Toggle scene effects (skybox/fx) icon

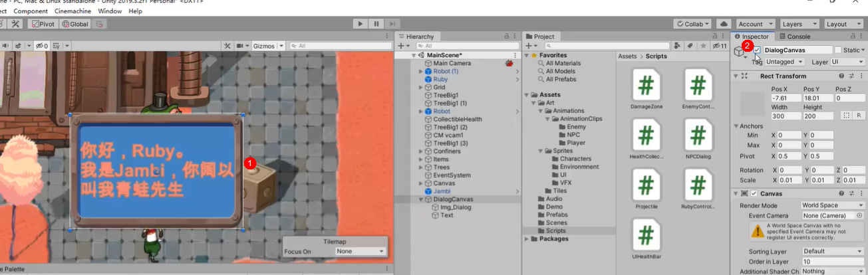pos(17,46)
